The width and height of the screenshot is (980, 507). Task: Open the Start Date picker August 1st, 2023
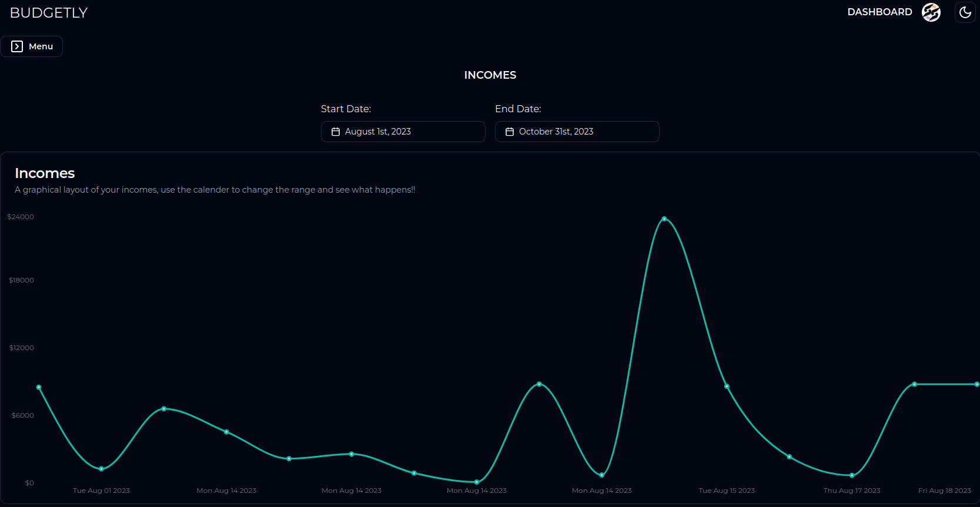[403, 132]
